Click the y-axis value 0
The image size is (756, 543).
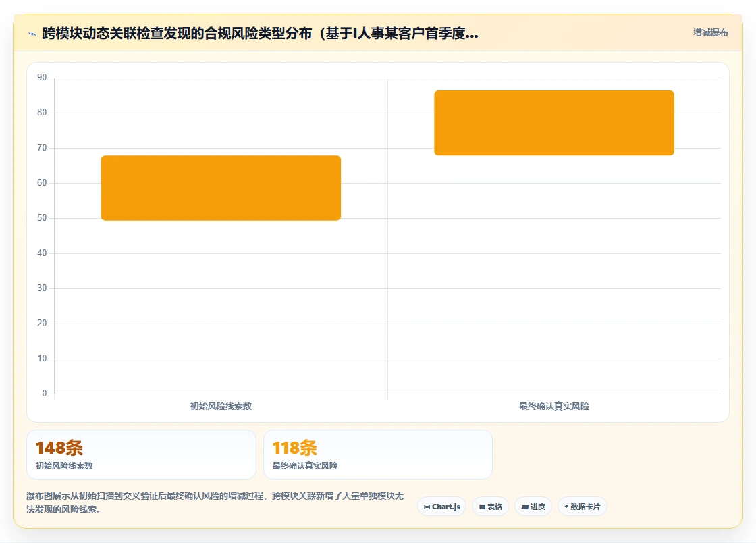45,393
